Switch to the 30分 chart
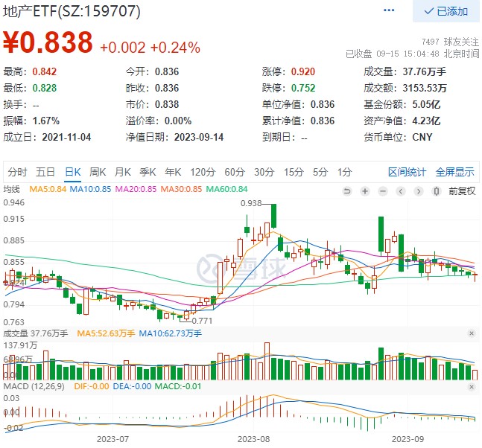482x448 pixels. [x=264, y=172]
